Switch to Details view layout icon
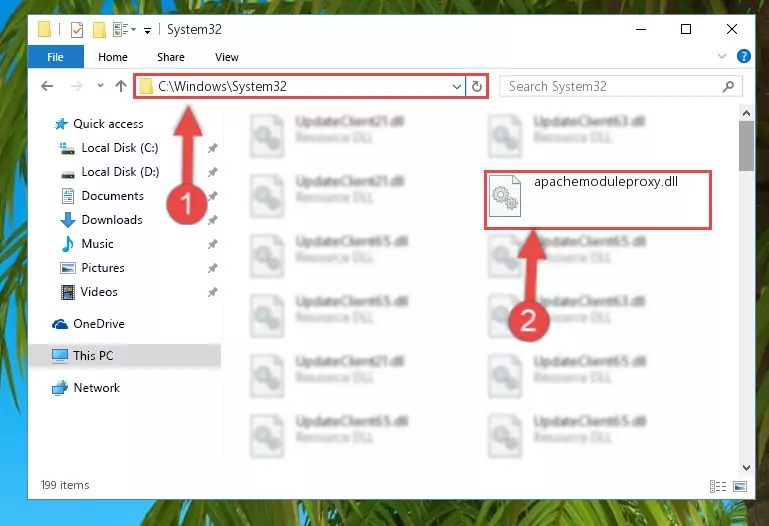Image resolution: width=769 pixels, height=526 pixels. (x=718, y=486)
